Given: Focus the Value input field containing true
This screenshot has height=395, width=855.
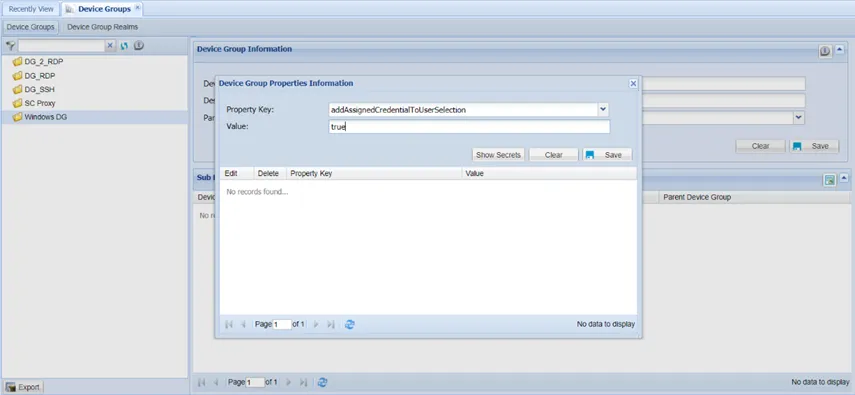Looking at the screenshot, I should pos(469,127).
